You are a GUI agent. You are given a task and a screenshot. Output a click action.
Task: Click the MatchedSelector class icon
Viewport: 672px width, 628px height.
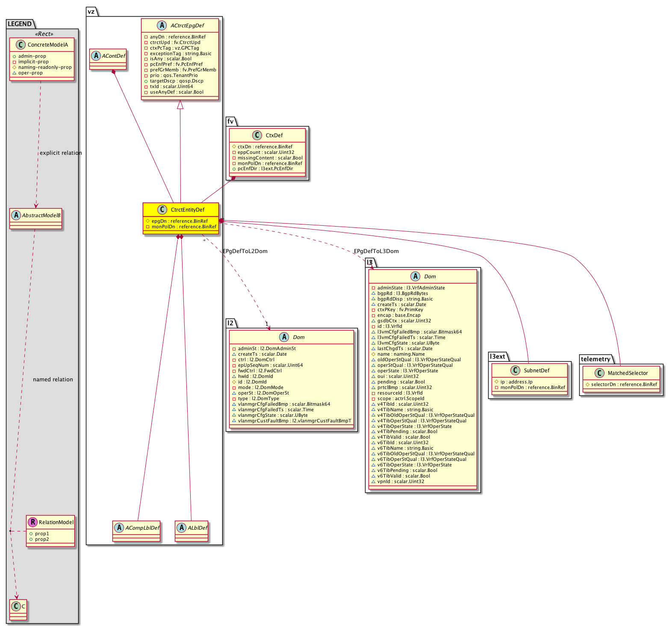[x=599, y=373]
